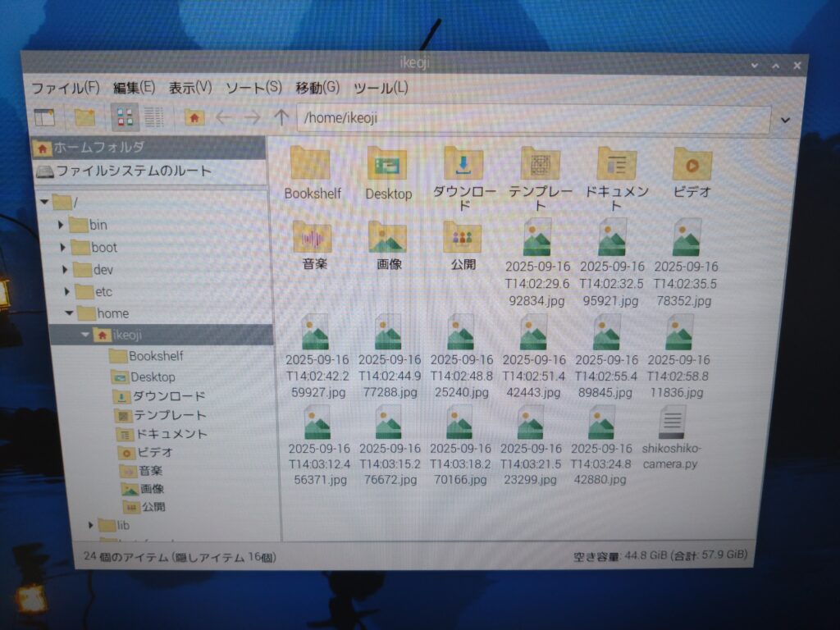Click the back arrow in toolbar
840x630 pixels.
click(223, 118)
